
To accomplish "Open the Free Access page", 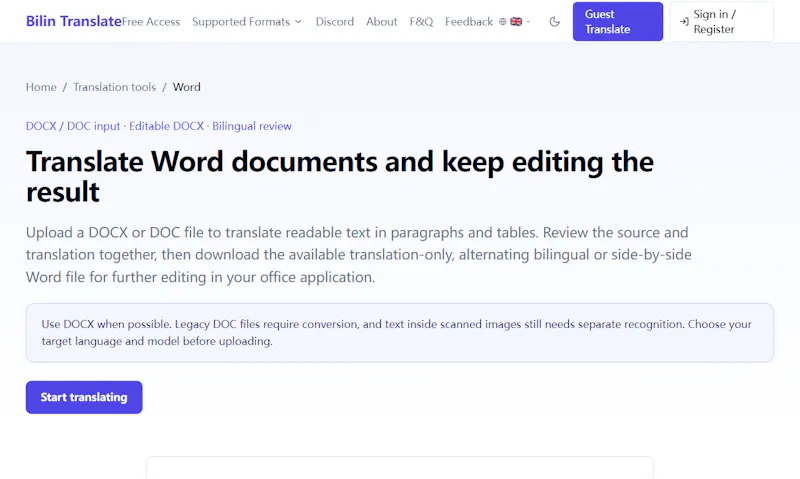I will 151,21.
